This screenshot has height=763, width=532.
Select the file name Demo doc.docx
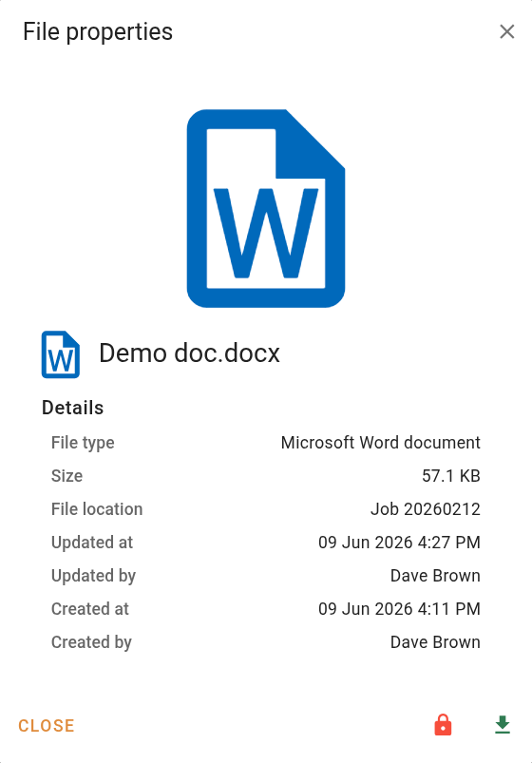(189, 353)
